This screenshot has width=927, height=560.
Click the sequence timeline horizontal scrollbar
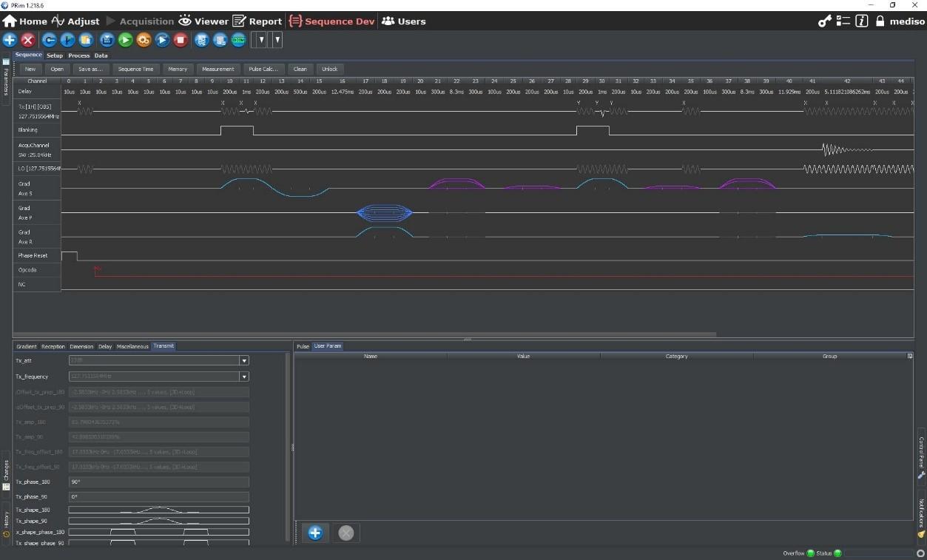[365, 334]
